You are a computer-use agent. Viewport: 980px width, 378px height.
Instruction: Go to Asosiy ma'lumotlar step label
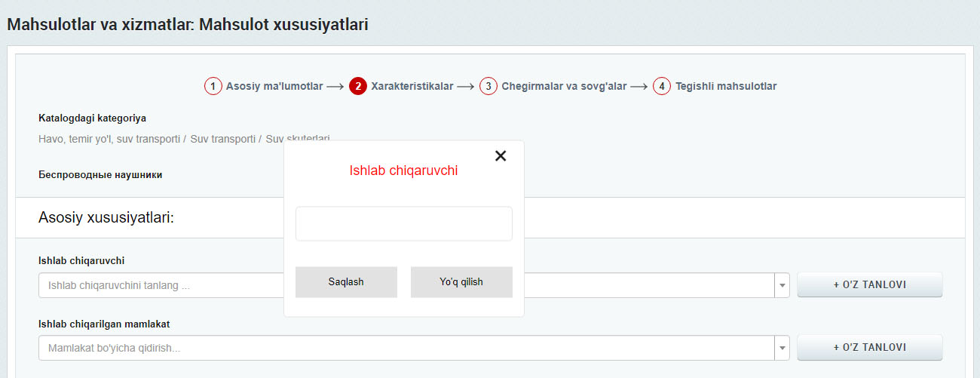point(274,86)
